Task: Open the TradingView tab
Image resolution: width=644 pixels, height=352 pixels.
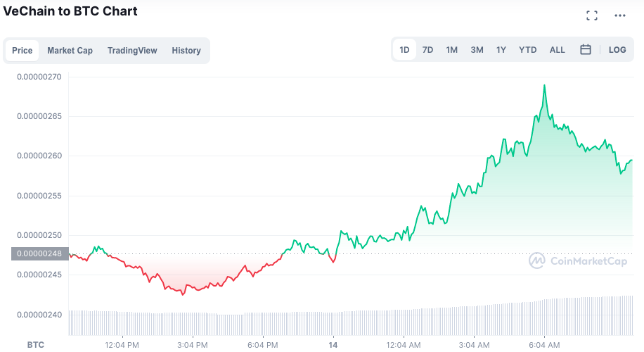Action: pyautogui.click(x=132, y=51)
